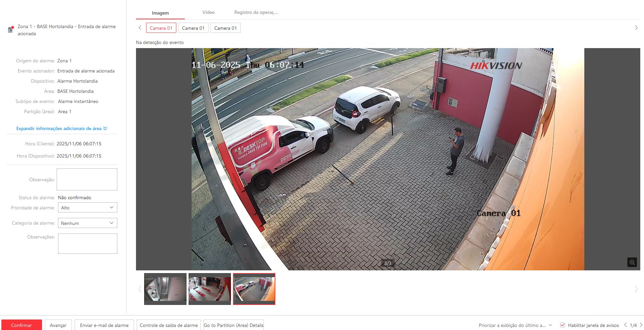Go to previous thumbnail page arrow
644x330 pixels.
[140, 289]
